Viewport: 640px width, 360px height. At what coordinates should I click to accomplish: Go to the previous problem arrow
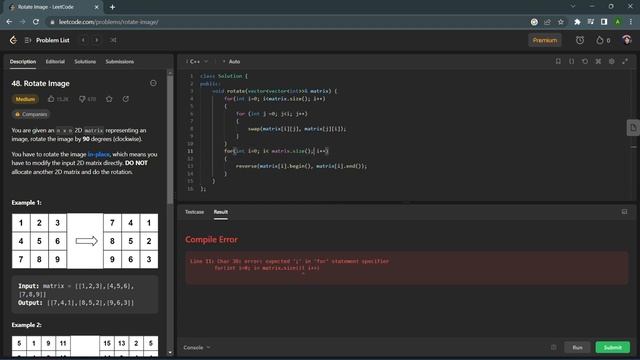pos(83,40)
